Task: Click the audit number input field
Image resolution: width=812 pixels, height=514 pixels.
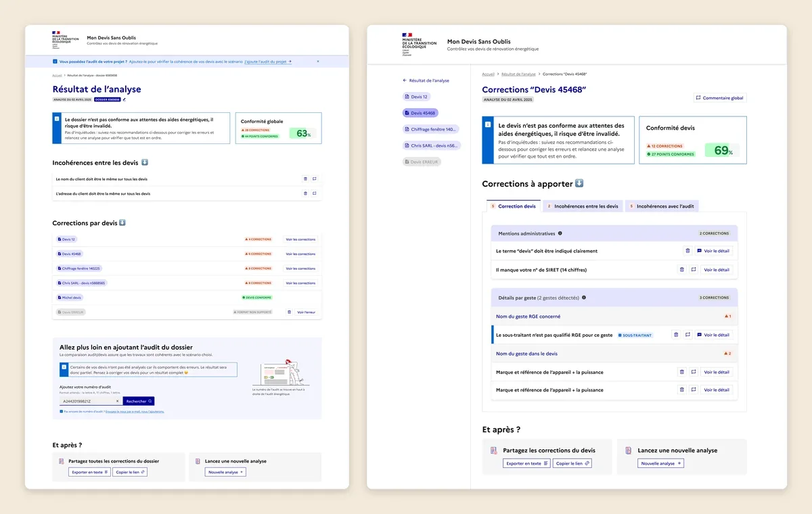Action: pos(91,401)
